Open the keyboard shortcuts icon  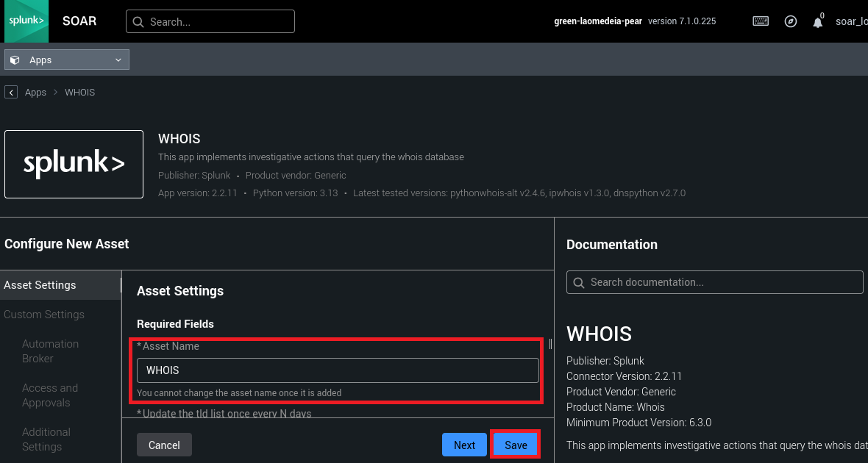click(761, 21)
